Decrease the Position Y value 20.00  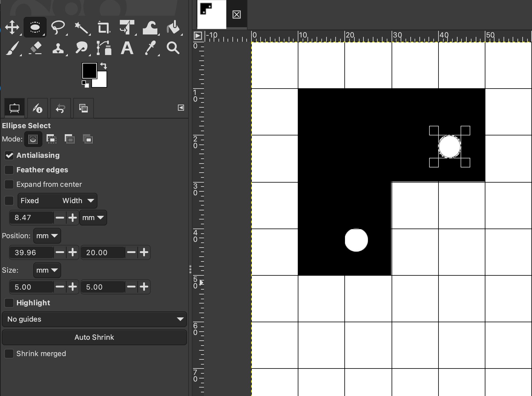click(x=131, y=252)
